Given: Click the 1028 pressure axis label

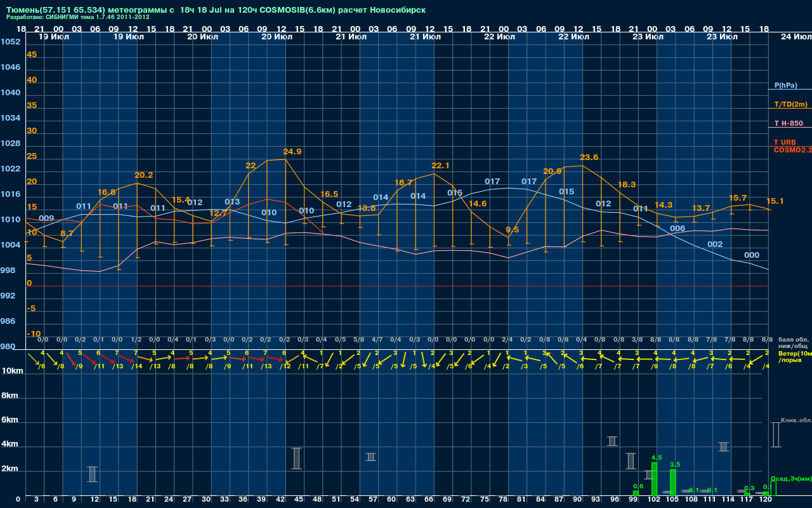Looking at the screenshot, I should (10, 144).
